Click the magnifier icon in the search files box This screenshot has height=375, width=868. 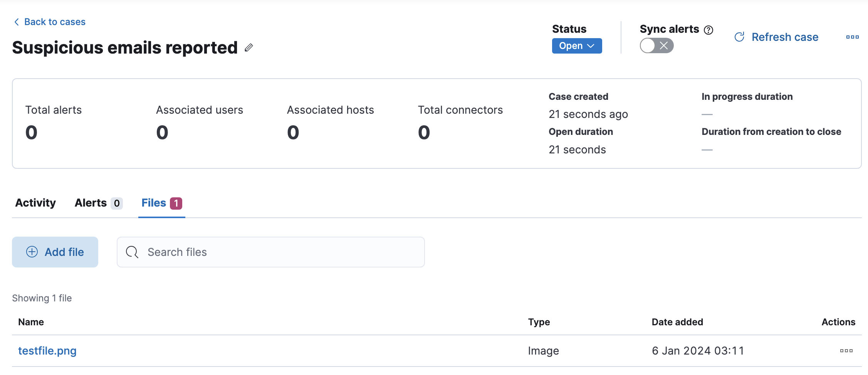click(132, 252)
